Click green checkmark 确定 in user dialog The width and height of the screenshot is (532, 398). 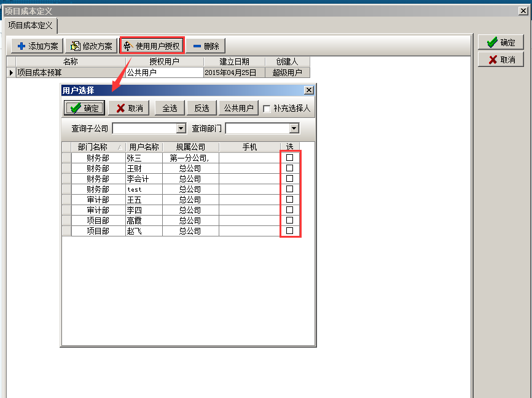coord(75,108)
